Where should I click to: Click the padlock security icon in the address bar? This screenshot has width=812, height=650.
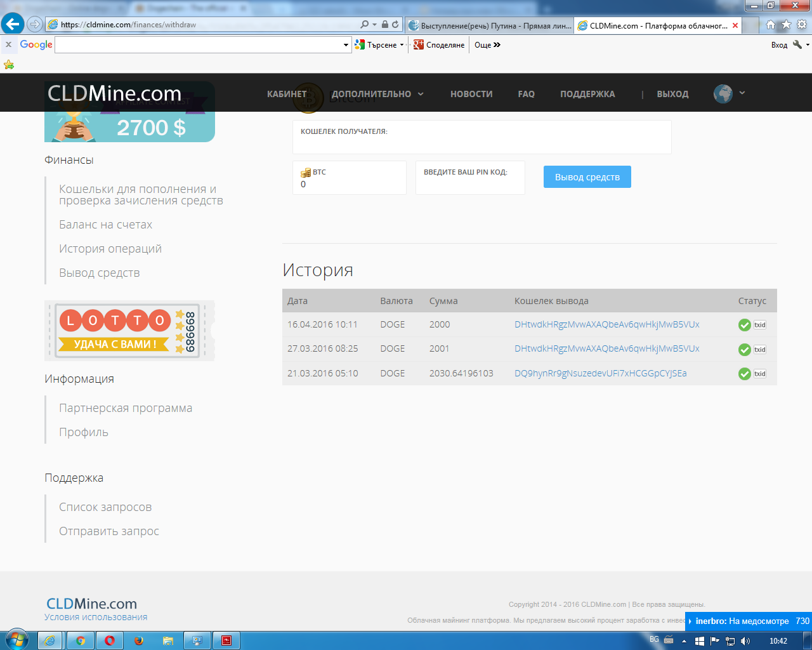tap(385, 24)
